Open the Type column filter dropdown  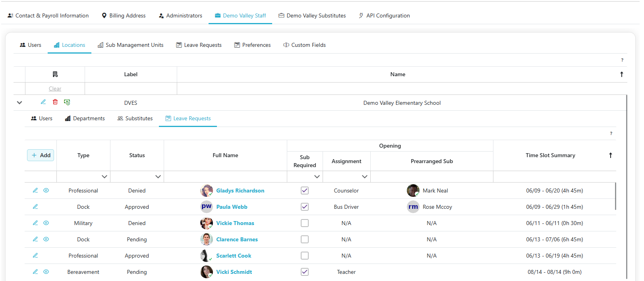pos(104,177)
